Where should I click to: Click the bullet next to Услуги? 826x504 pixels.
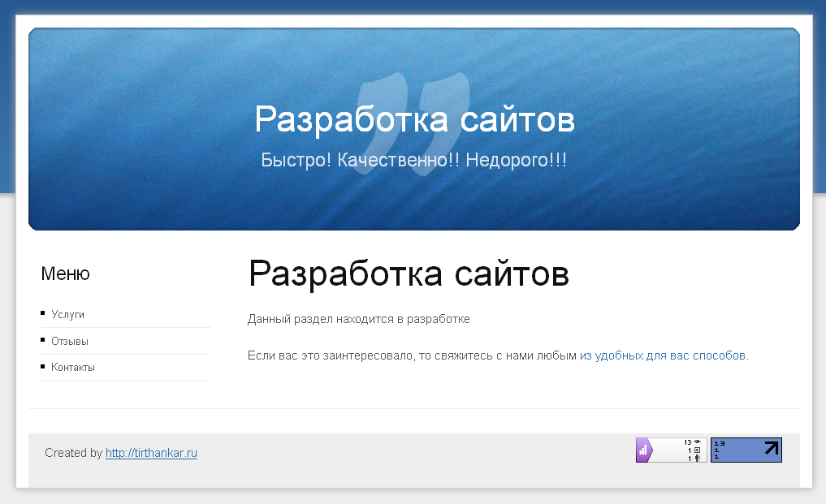[43, 314]
